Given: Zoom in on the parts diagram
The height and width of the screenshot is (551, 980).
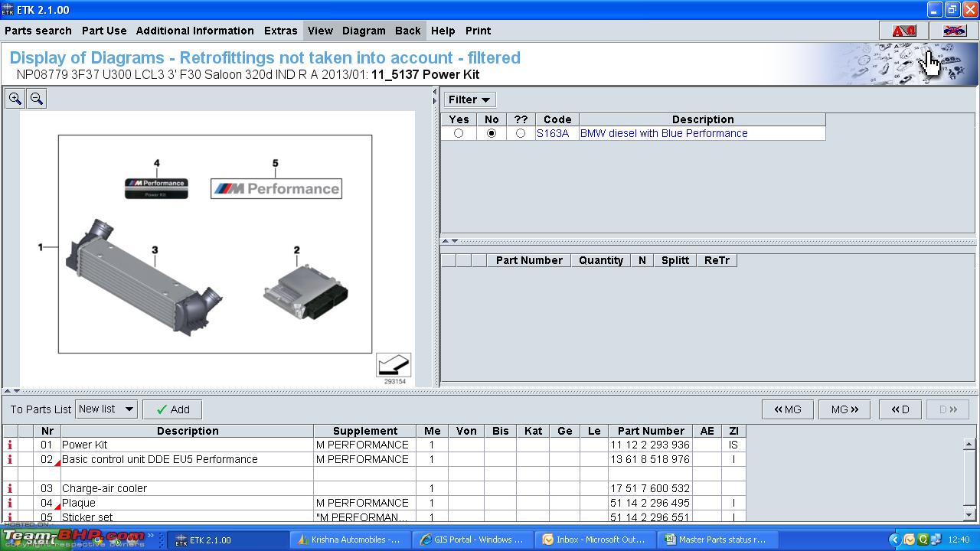Looking at the screenshot, I should 15,99.
